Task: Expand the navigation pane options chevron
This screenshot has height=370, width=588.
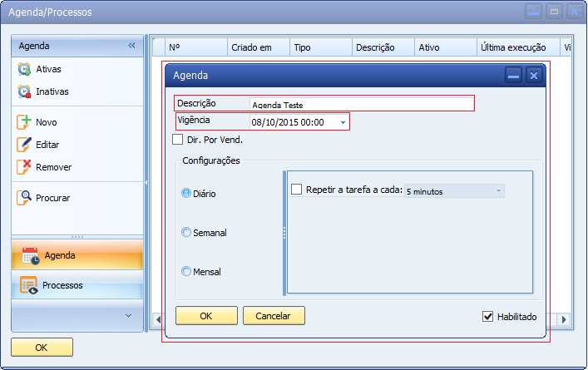Action: [128, 316]
